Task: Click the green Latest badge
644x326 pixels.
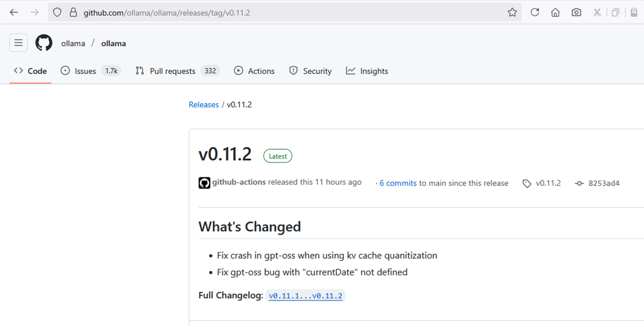Action: 278,156
